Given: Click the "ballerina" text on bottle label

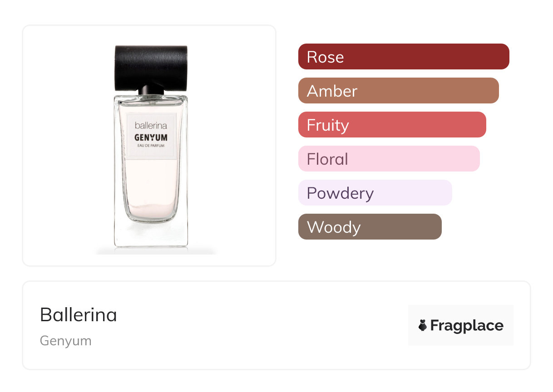Looking at the screenshot, I should point(151,125).
